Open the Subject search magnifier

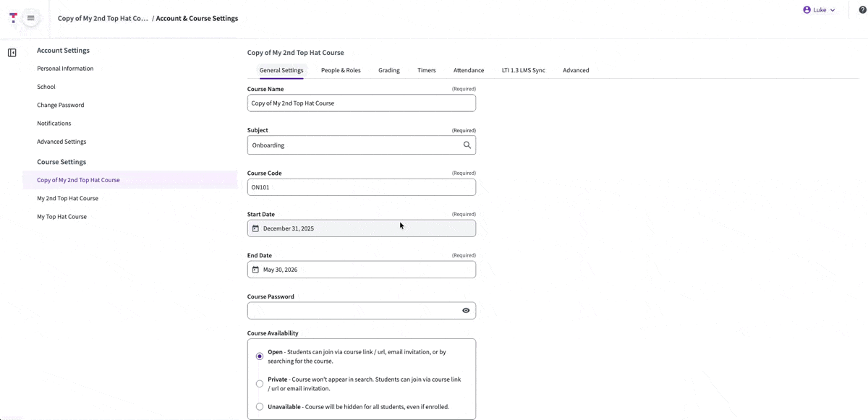click(467, 145)
